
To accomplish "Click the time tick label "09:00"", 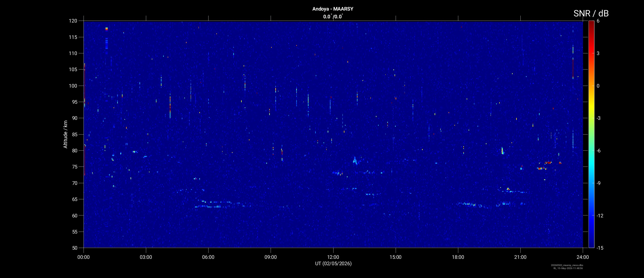I will click(x=271, y=257).
